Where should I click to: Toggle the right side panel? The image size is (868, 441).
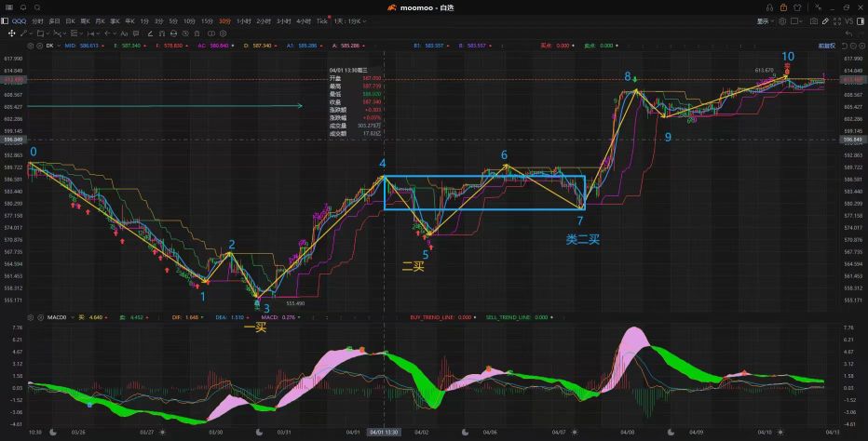(x=861, y=21)
